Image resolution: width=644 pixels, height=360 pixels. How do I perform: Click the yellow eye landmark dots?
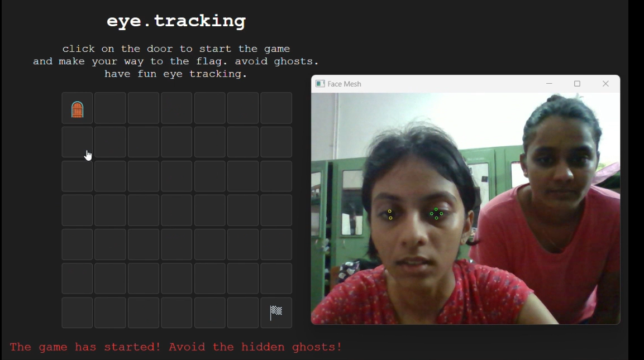[x=390, y=215]
